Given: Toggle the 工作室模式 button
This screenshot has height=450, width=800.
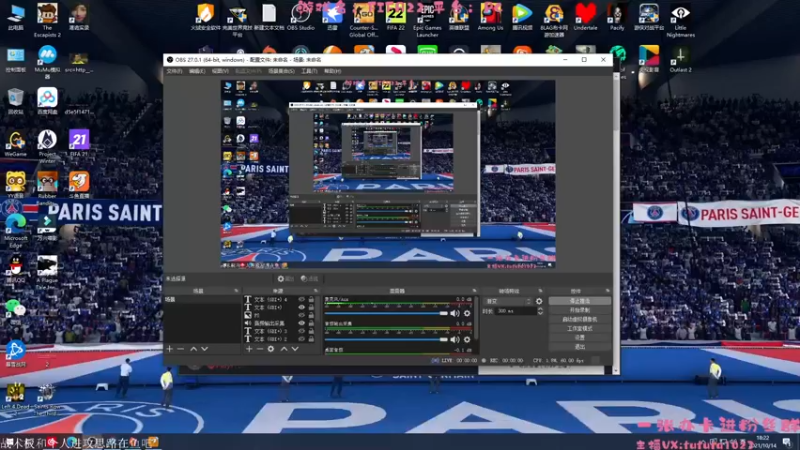Looking at the screenshot, I should [x=580, y=329].
